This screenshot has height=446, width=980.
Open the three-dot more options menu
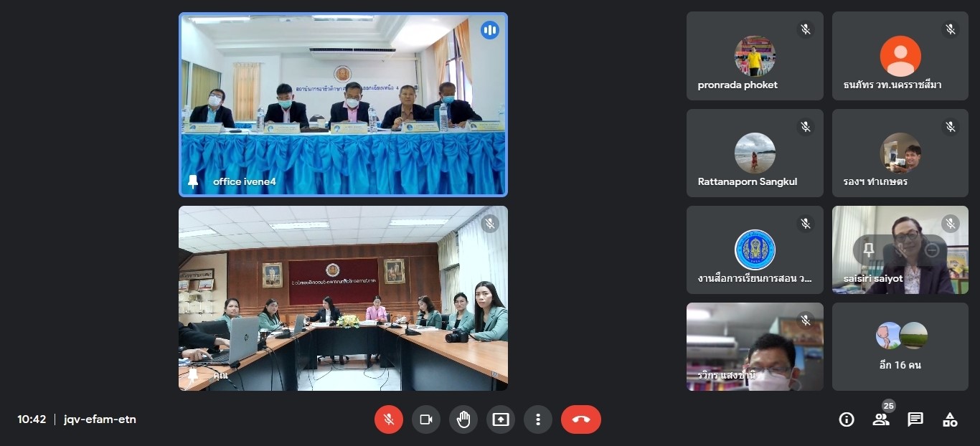(538, 419)
